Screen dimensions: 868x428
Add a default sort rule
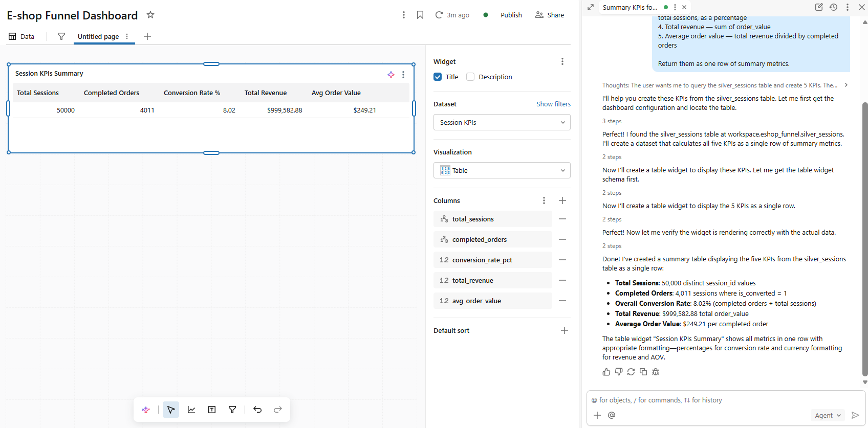[565, 330]
